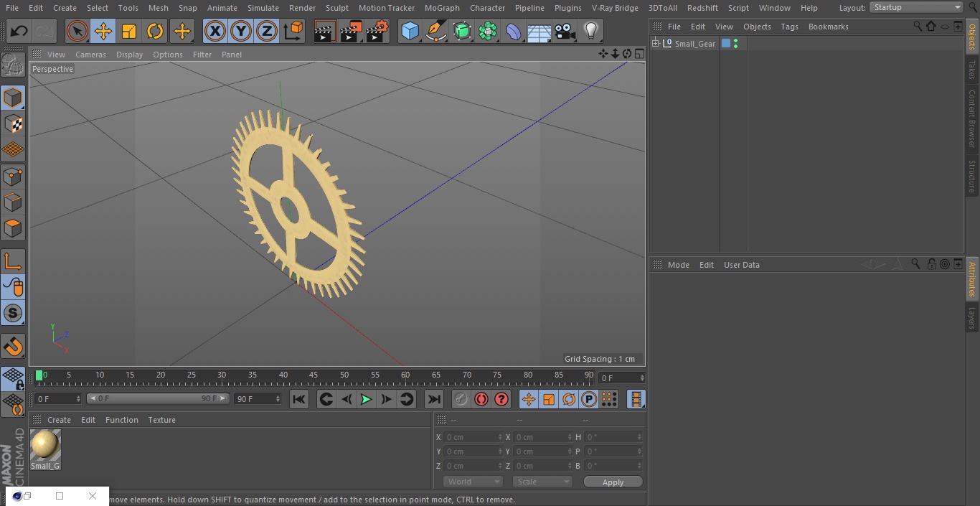Go to start of animation
The width and height of the screenshot is (980, 506).
[x=299, y=399]
